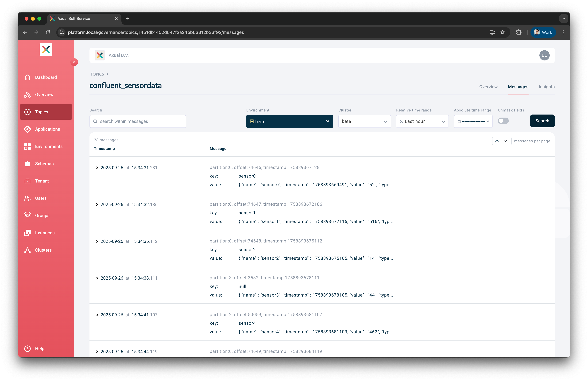The height and width of the screenshot is (381, 588).
Task: Collapse the sidebar with the arrow button
Action: click(x=74, y=62)
